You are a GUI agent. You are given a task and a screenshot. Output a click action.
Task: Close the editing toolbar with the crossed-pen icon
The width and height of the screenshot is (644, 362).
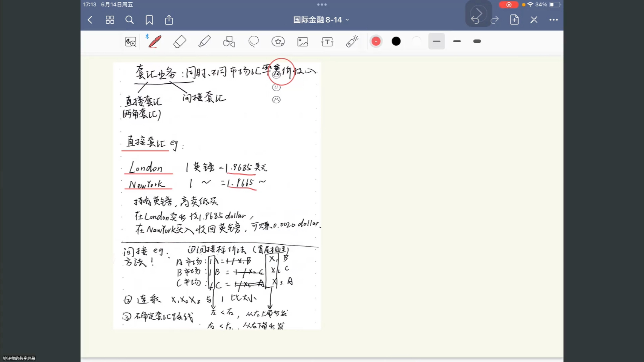[x=534, y=20]
